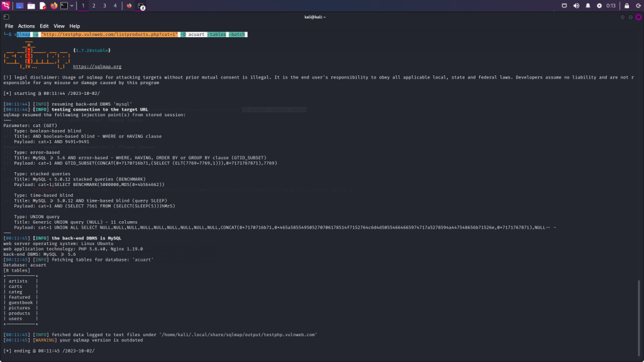Click the show desktop panel icon
644x362 pixels.
pos(19,6)
